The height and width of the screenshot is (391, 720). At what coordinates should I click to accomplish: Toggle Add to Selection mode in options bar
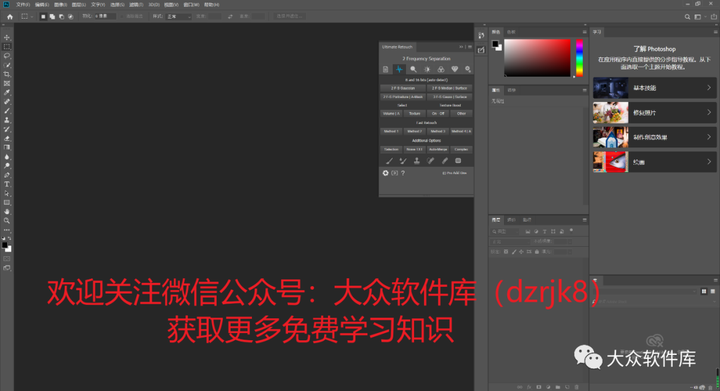tap(52, 17)
